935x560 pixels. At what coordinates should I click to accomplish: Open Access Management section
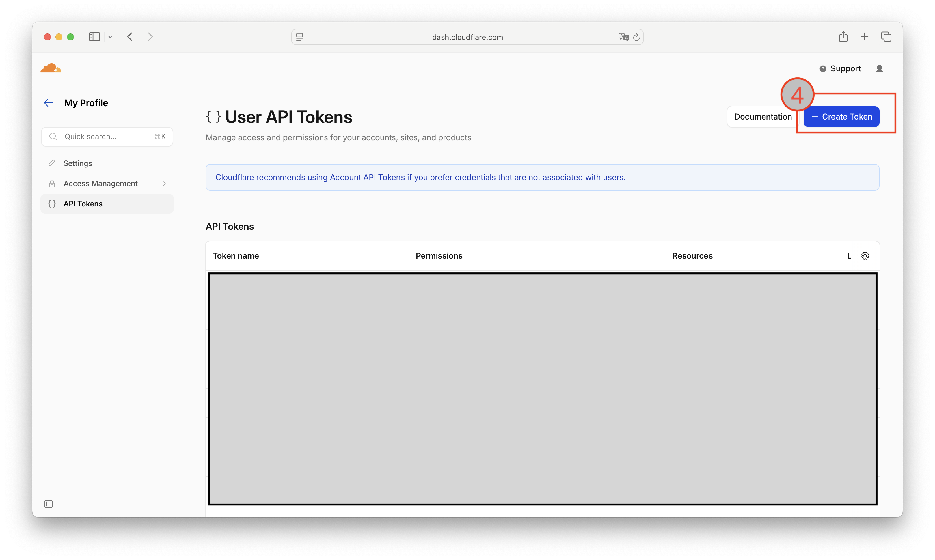[107, 183]
